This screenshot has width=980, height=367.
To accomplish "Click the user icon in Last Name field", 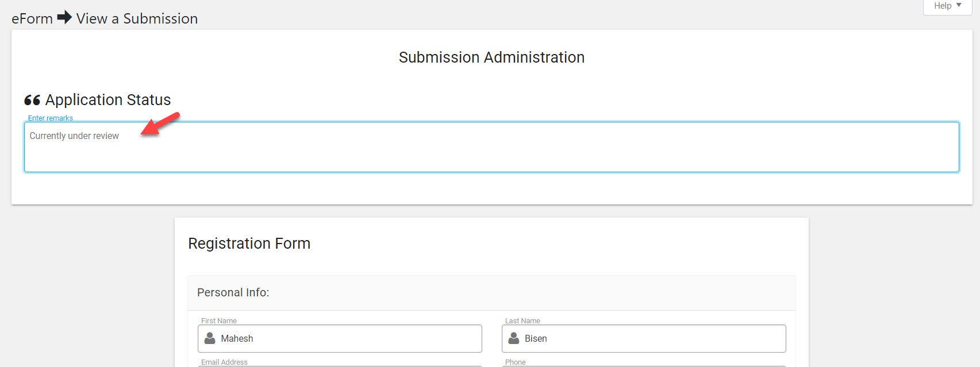I will click(x=514, y=338).
